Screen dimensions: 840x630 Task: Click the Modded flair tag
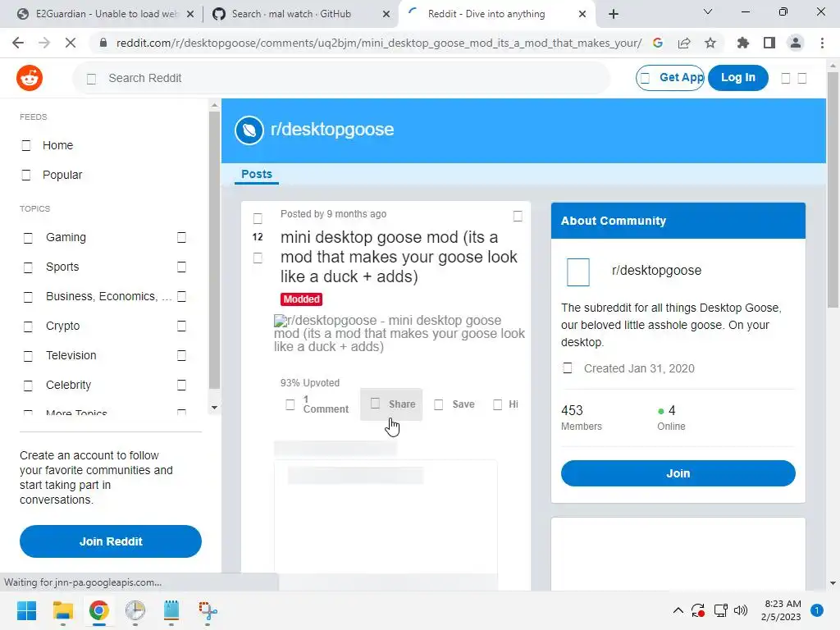tap(302, 299)
